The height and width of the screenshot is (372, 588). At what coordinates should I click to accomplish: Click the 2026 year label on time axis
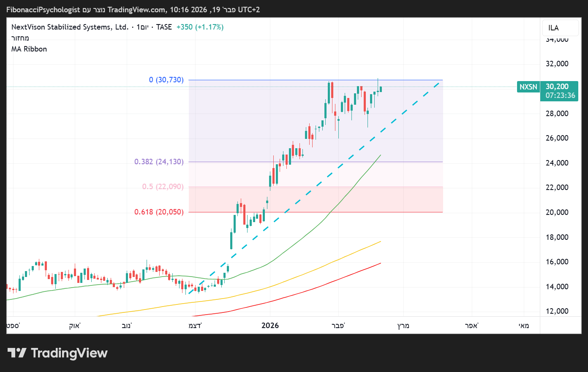270,326
